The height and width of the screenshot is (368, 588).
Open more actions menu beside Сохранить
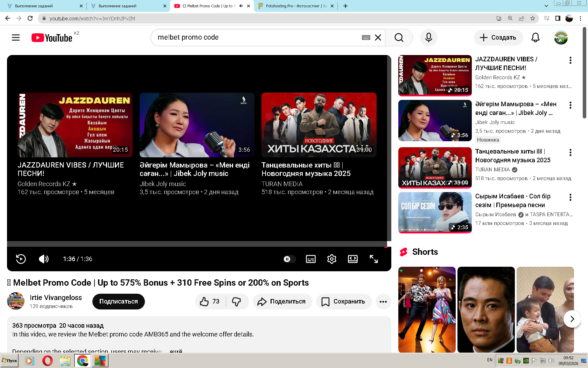[383, 301]
